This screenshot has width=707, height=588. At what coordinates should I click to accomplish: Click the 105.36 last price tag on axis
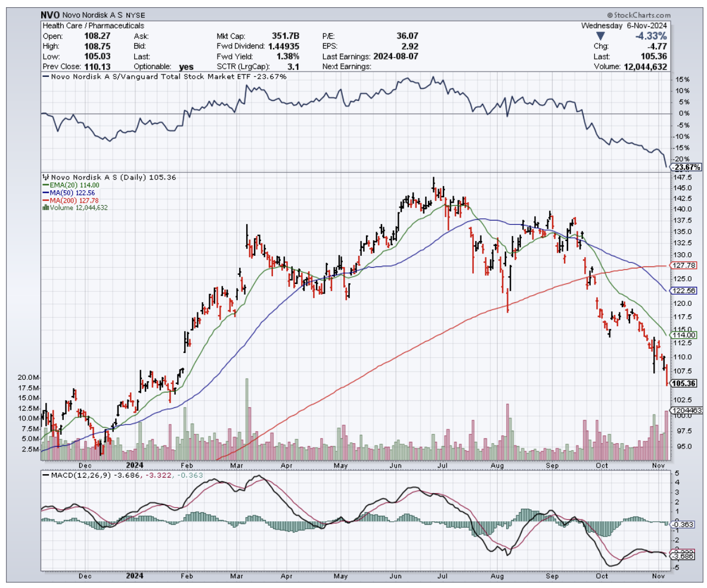pos(683,383)
